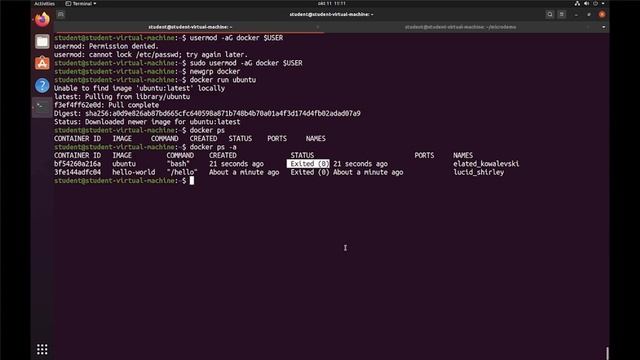Launch Ubuntu Software from the dock
640x360 pixels.
42,63
